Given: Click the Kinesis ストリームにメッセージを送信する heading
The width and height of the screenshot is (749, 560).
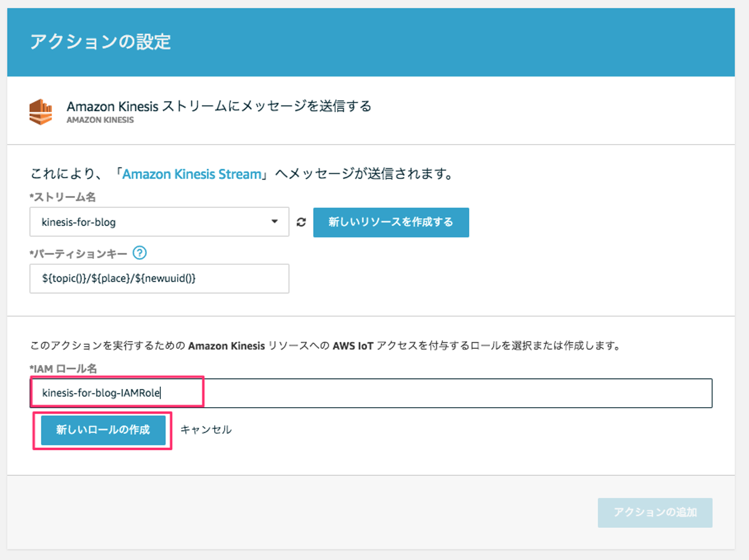Looking at the screenshot, I should click(x=219, y=106).
